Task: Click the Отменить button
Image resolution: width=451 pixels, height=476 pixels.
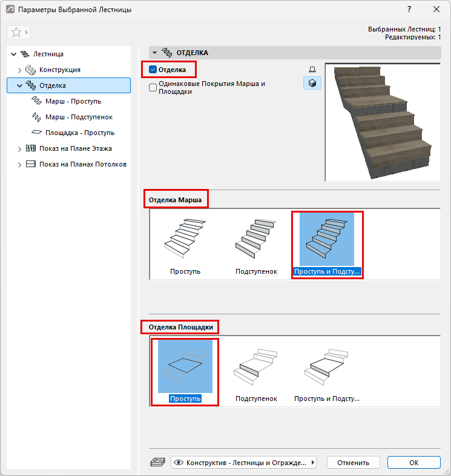Action: coord(354,462)
